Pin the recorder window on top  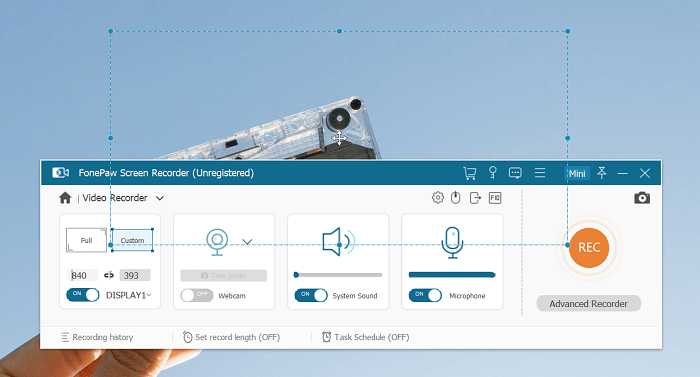(x=602, y=173)
